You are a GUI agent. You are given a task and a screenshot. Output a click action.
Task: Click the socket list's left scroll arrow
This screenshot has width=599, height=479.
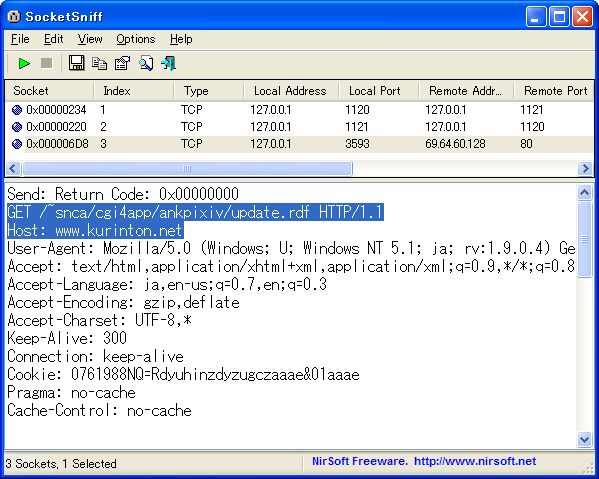click(x=13, y=168)
